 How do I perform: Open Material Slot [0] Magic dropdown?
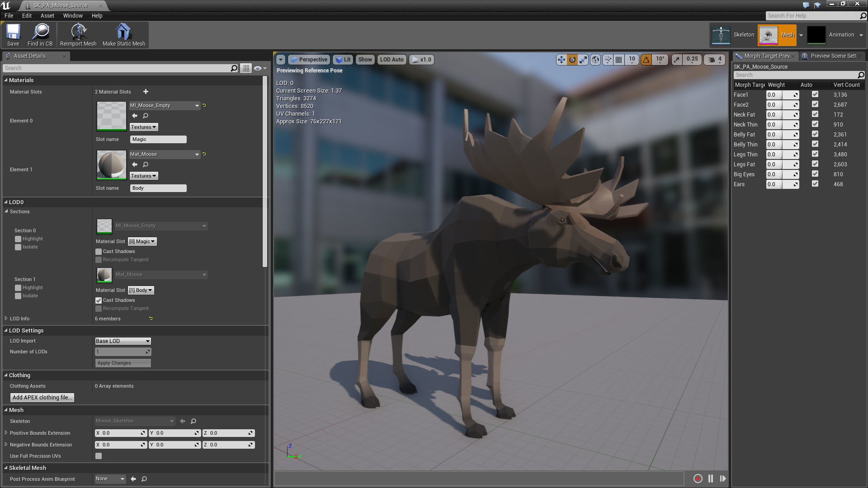coord(142,241)
